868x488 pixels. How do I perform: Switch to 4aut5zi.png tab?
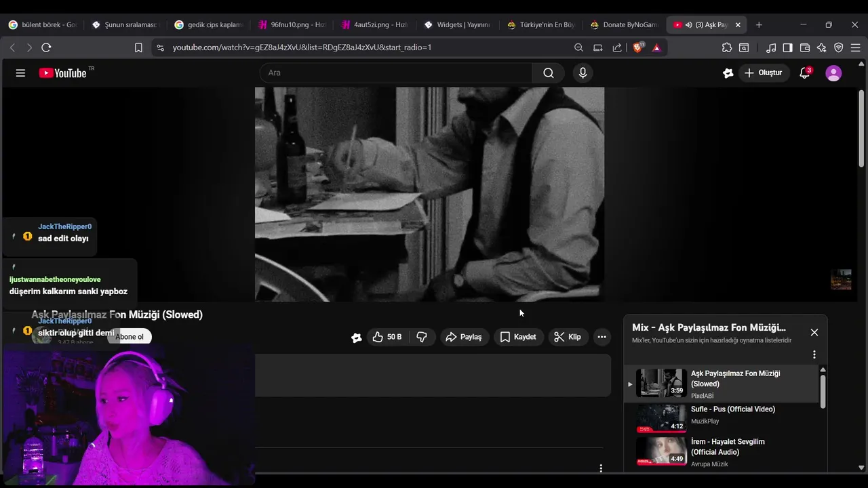click(x=374, y=24)
